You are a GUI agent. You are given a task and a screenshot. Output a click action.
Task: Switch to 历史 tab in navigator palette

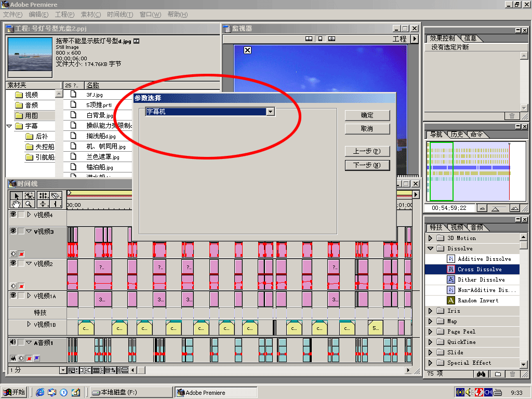pyautogui.click(x=457, y=135)
